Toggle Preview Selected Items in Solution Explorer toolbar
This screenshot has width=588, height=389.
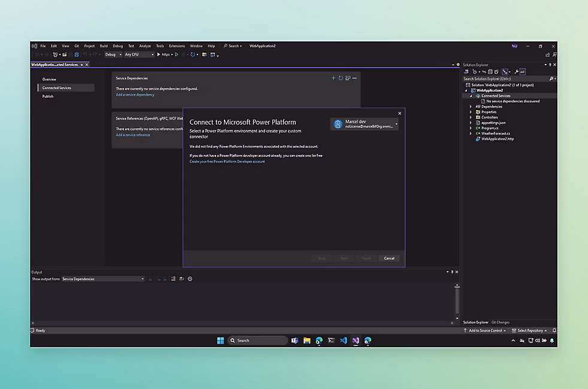522,72
